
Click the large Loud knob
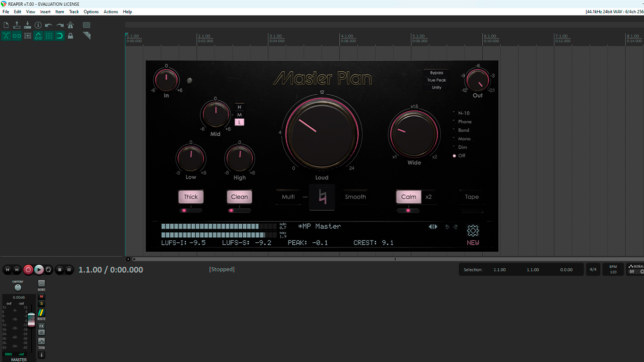coord(322,133)
